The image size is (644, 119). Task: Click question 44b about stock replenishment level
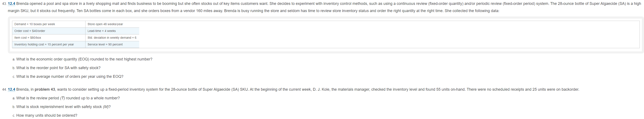[x=62, y=107]
